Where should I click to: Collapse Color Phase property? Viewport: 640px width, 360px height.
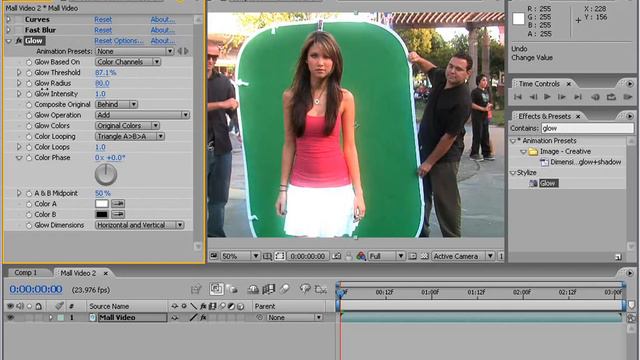pyautogui.click(x=19, y=158)
